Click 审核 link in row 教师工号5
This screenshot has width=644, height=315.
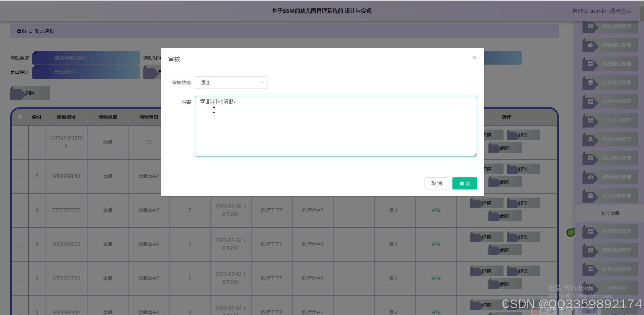436,278
